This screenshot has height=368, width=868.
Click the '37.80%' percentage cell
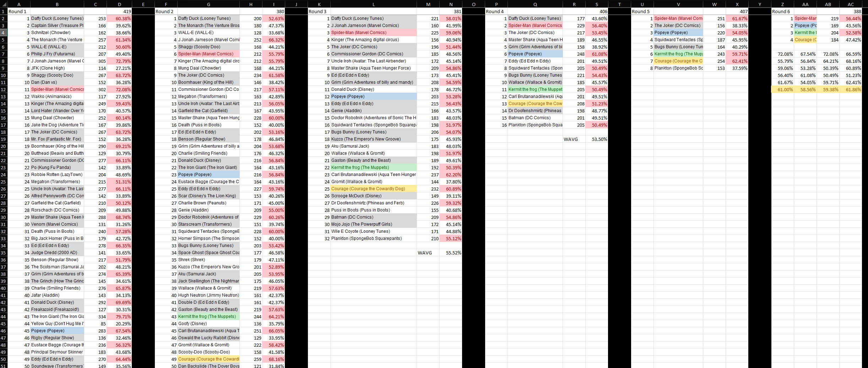coord(451,182)
